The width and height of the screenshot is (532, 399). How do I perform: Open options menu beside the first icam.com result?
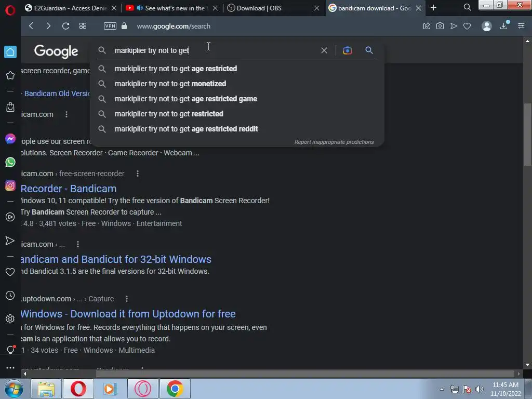[x=66, y=114]
